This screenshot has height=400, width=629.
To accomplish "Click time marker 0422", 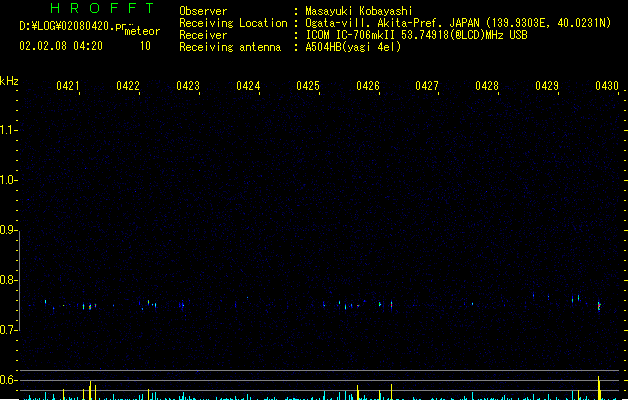I will [128, 86].
